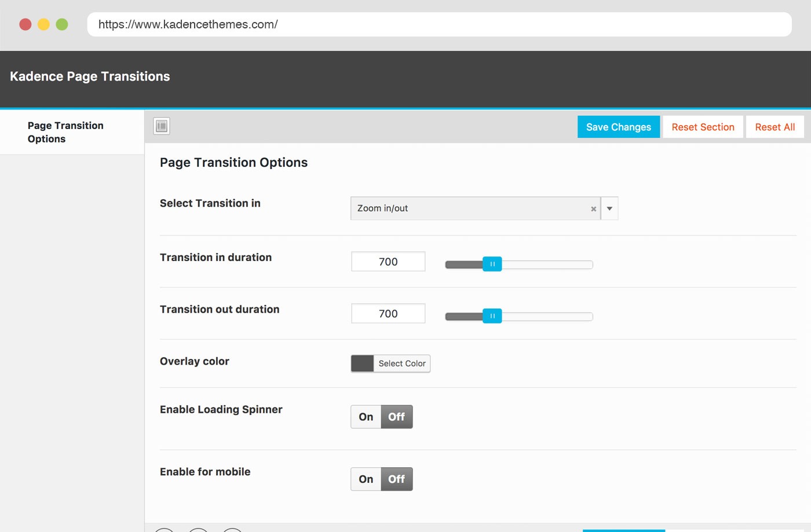The height and width of the screenshot is (532, 811).
Task: Click the expand all options icon
Action: 162,126
